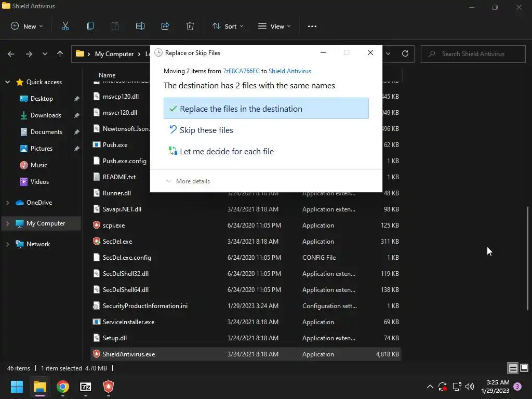
Task: Select Pictures in Quick access
Action: 42,149
